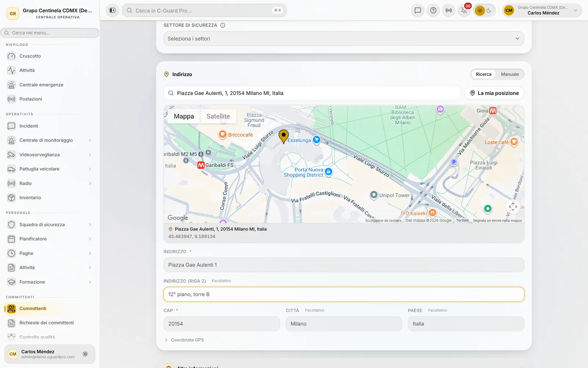Open the help question mark icon
Viewport: 588px width, 368px height.
(433, 10)
